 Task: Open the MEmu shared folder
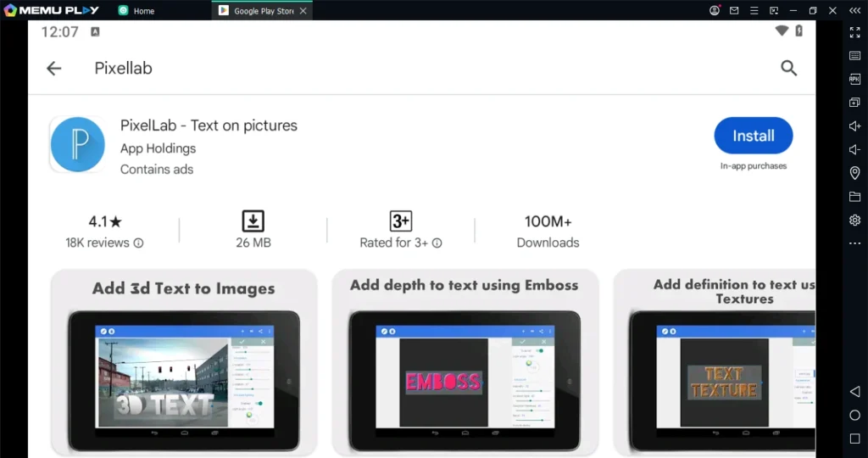click(x=854, y=197)
